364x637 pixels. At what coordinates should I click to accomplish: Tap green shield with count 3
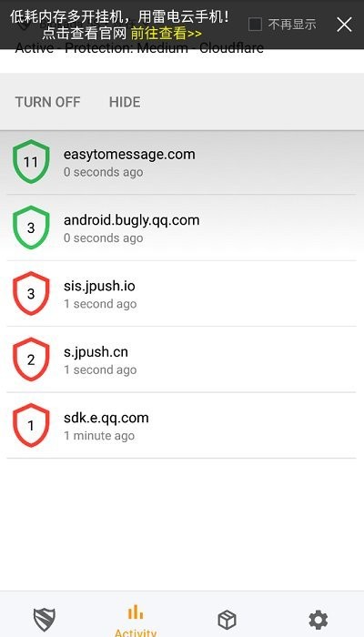point(31,227)
